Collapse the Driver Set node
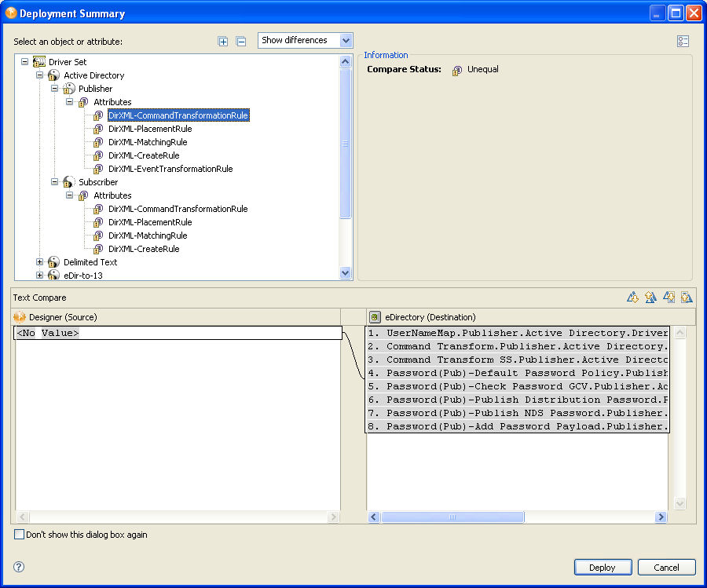The image size is (707, 588). point(25,61)
